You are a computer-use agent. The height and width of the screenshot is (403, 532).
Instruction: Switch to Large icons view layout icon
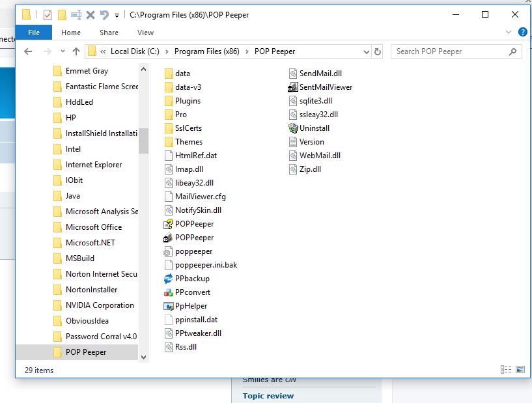tap(520, 369)
